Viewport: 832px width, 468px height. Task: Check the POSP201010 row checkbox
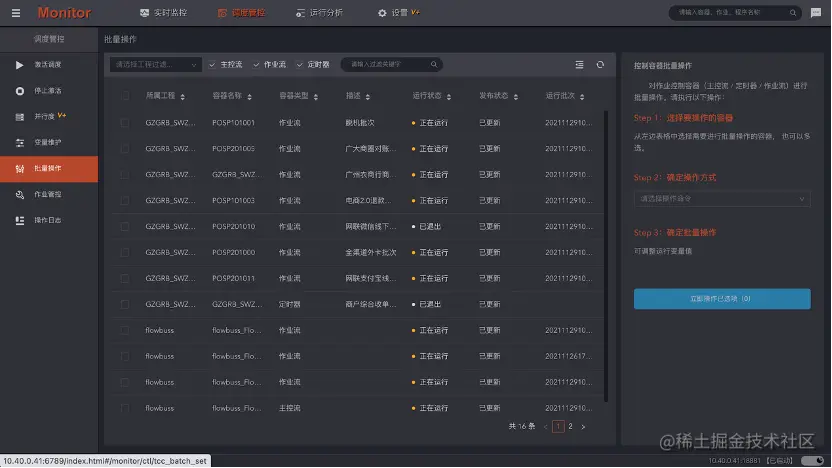point(125,227)
